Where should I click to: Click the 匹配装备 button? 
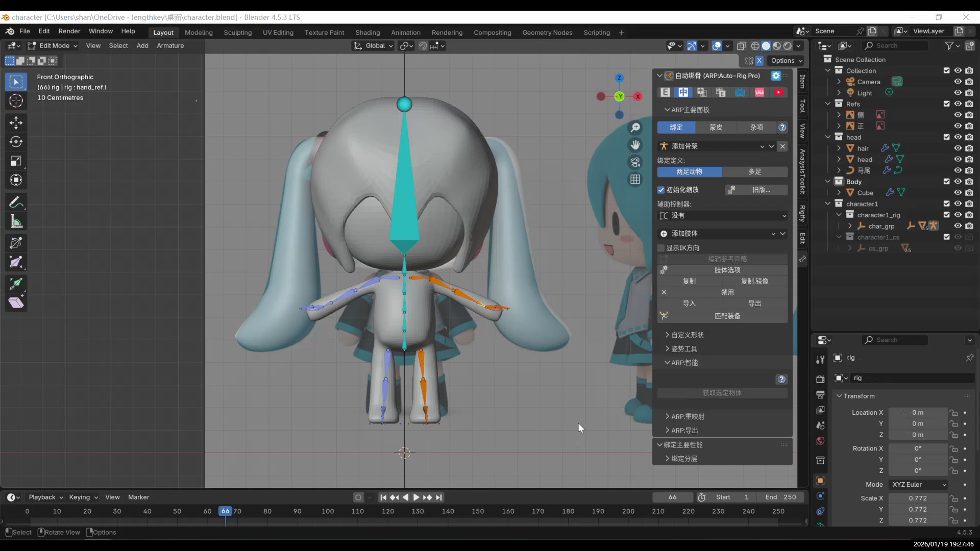[727, 316]
